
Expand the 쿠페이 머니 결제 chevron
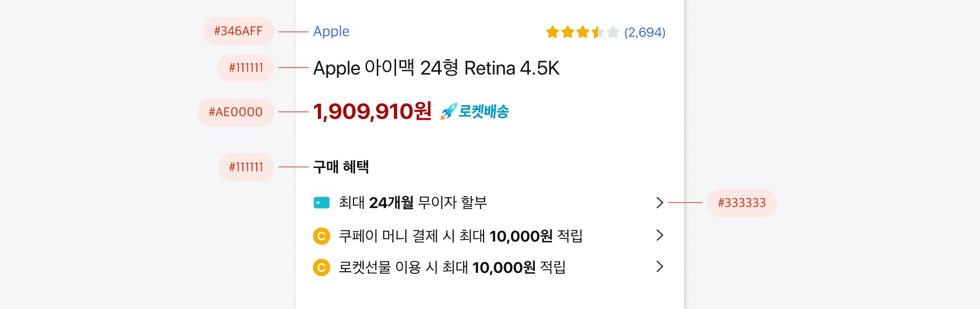point(659,235)
